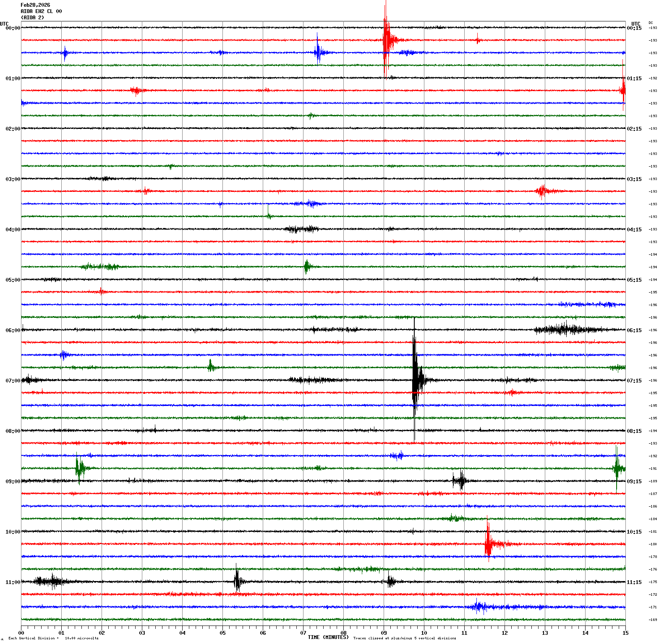
Task: Click the green spike near minute 1 on the 08:45 trace
Action: (78, 468)
